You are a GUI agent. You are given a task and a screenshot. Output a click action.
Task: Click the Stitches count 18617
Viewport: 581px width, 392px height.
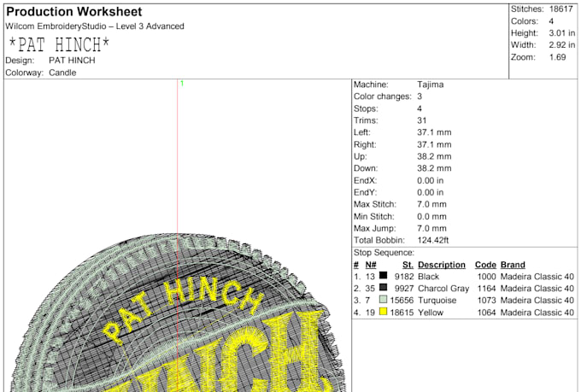click(561, 9)
